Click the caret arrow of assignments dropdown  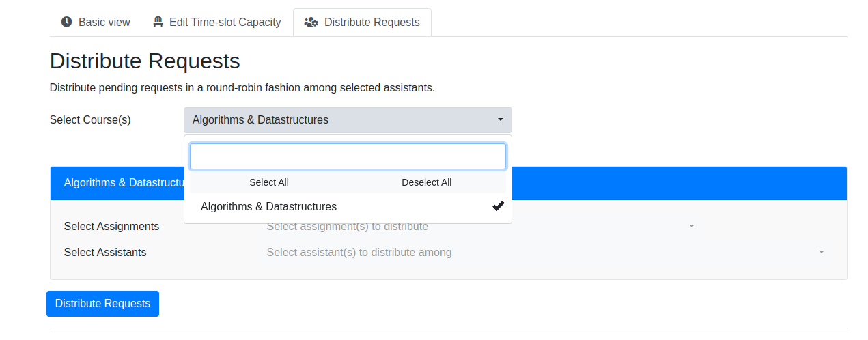click(x=691, y=226)
